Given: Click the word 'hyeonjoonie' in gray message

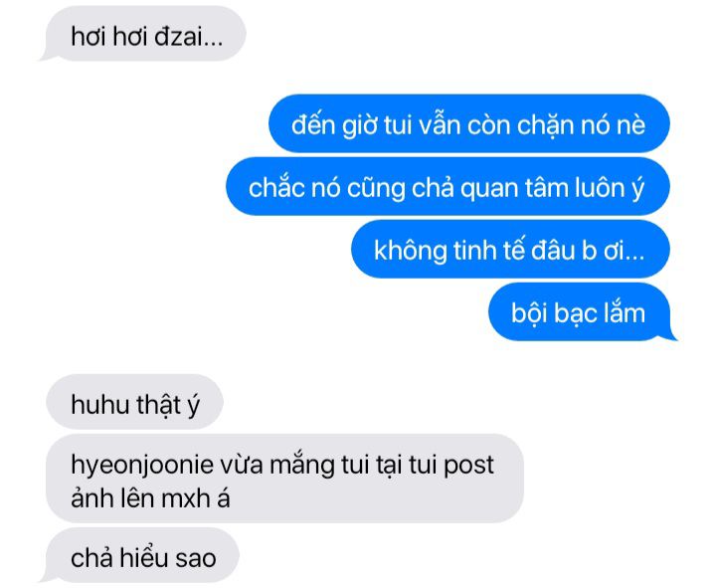Looking at the screenshot, I should [x=142, y=466].
